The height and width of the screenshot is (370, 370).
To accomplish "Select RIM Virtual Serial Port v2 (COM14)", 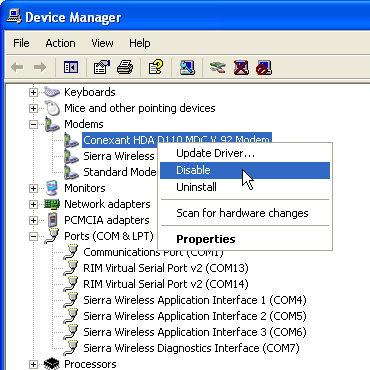I will [166, 284].
